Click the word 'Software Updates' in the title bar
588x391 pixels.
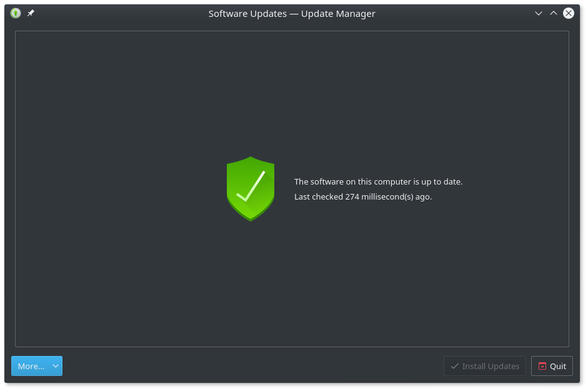pyautogui.click(x=247, y=13)
